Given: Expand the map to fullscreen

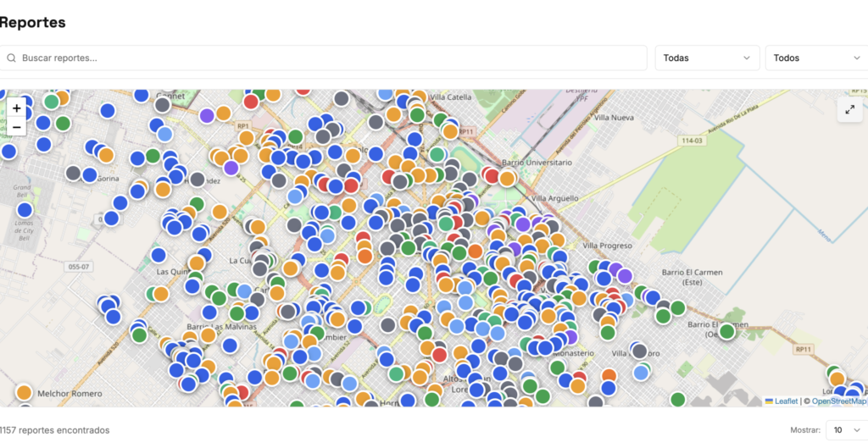Looking at the screenshot, I should coord(849,109).
